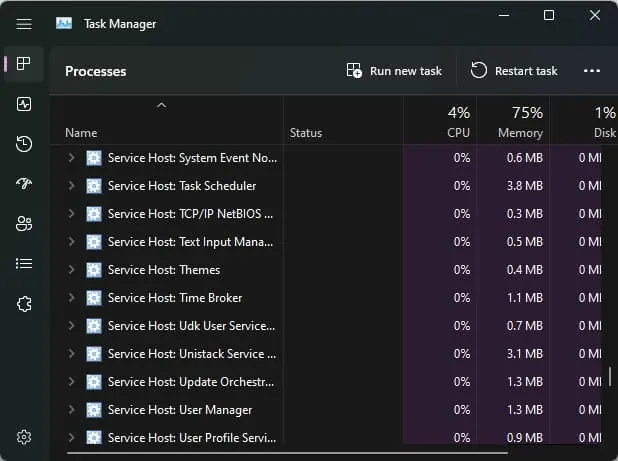The image size is (618, 461).
Task: Click gear icon of Update Orchestr... process
Action: pos(94,382)
